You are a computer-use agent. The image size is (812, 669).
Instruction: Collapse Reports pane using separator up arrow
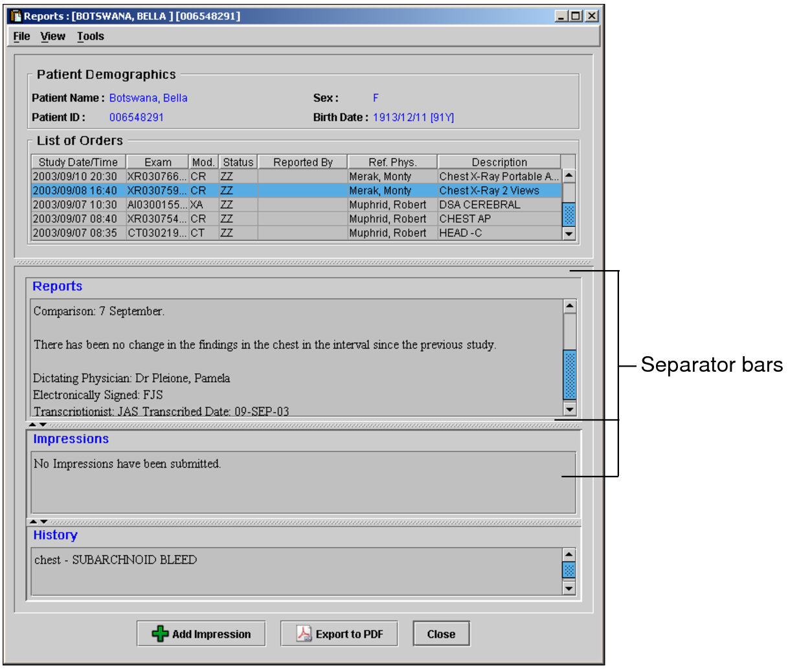pos(33,425)
